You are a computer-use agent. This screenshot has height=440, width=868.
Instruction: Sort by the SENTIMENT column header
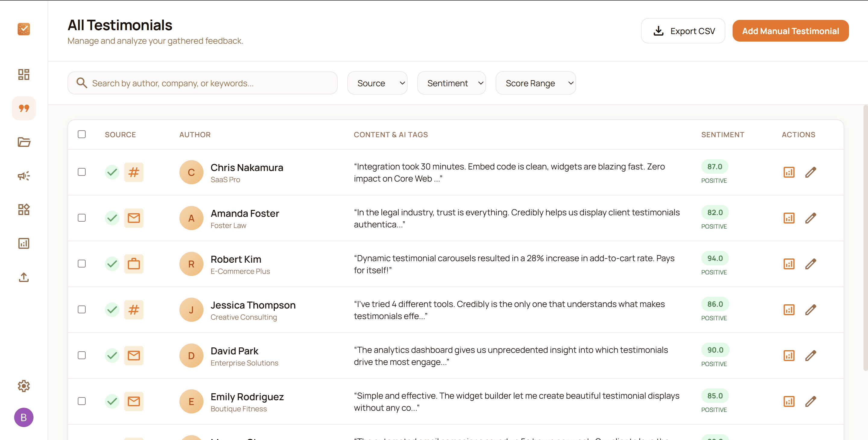(722, 134)
